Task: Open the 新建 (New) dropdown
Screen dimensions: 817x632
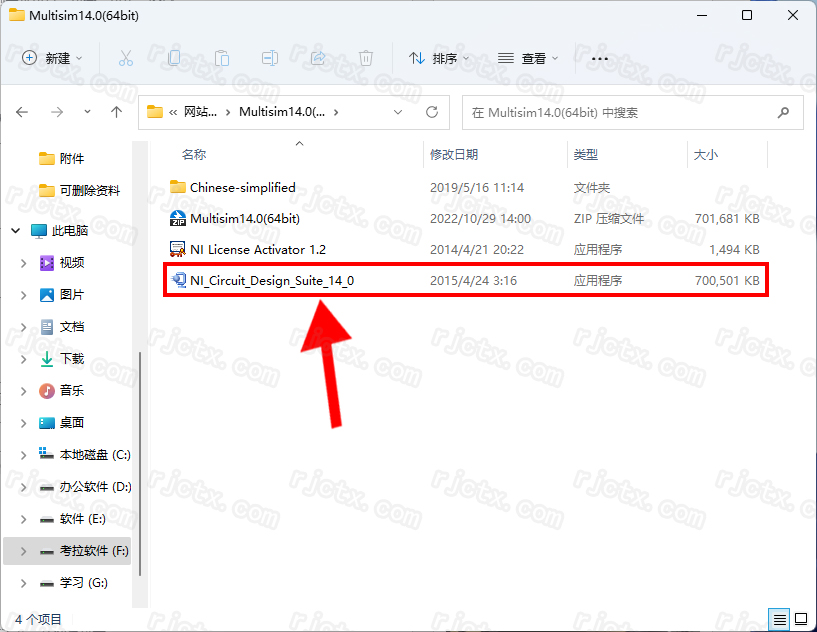Action: click(x=53, y=59)
